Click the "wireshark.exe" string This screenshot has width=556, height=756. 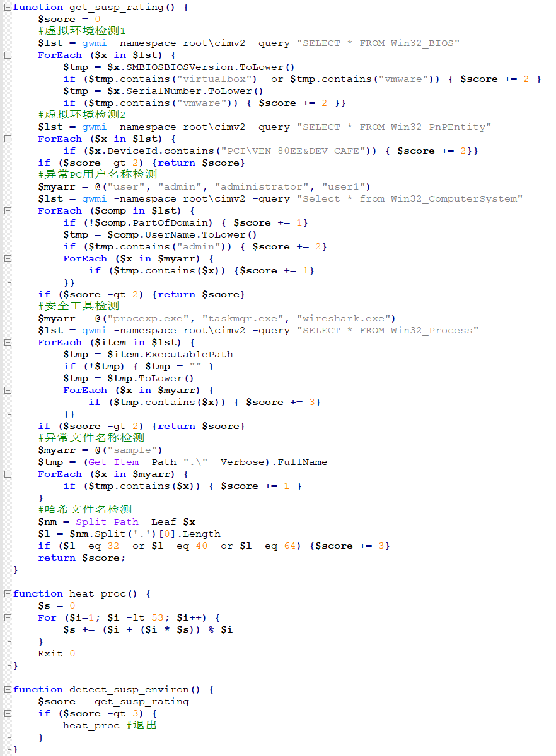344,318
